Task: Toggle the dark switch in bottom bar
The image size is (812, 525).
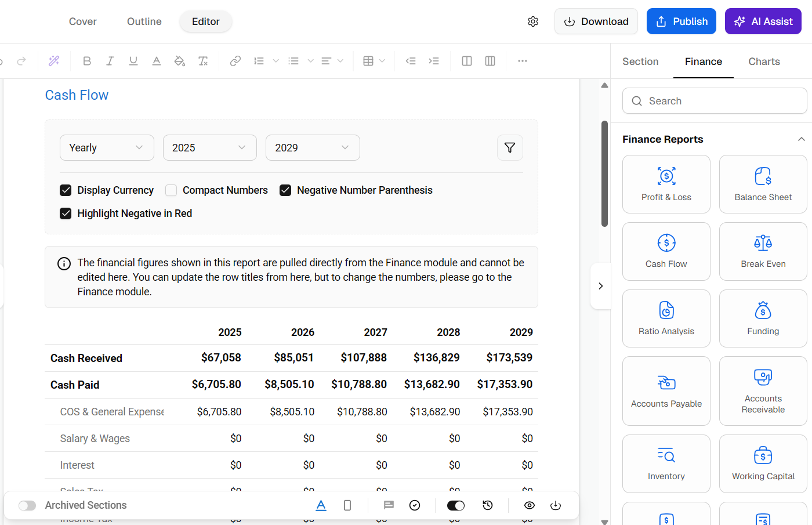Action: click(x=456, y=505)
